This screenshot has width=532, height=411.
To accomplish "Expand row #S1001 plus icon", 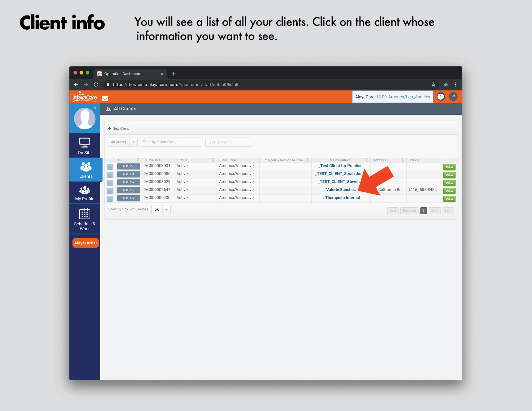I will [x=110, y=175].
